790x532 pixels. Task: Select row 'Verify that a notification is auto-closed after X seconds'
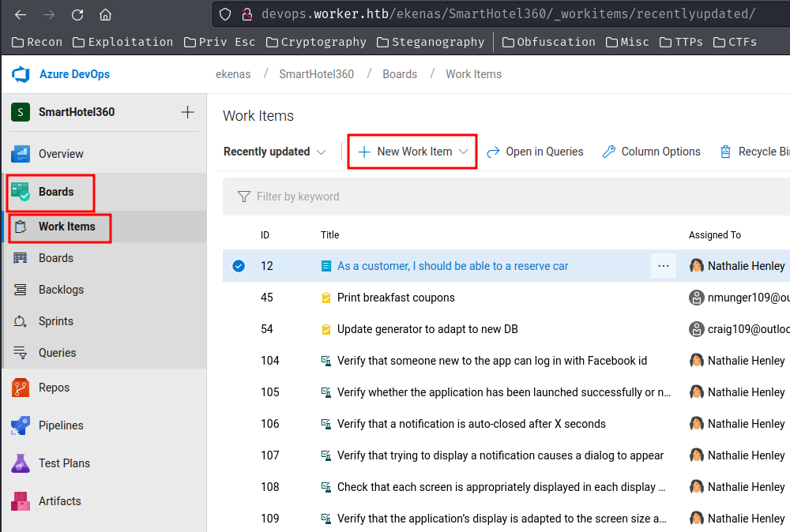(x=506, y=424)
